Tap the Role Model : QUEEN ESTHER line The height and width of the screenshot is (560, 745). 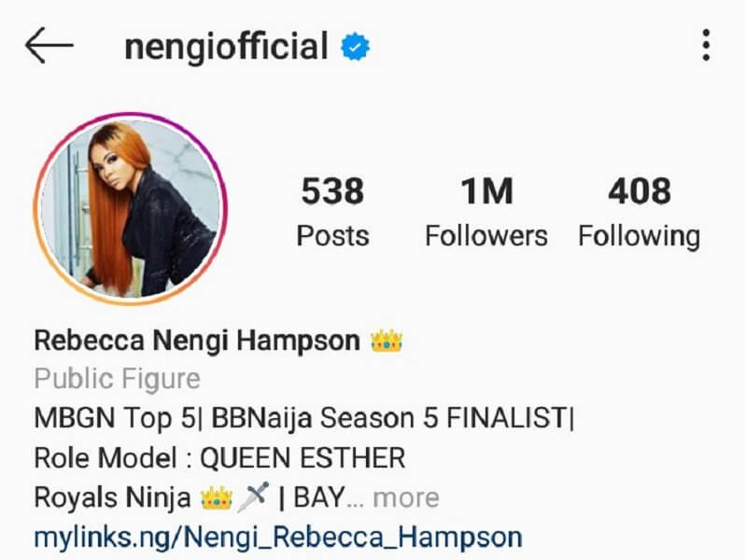[220, 458]
